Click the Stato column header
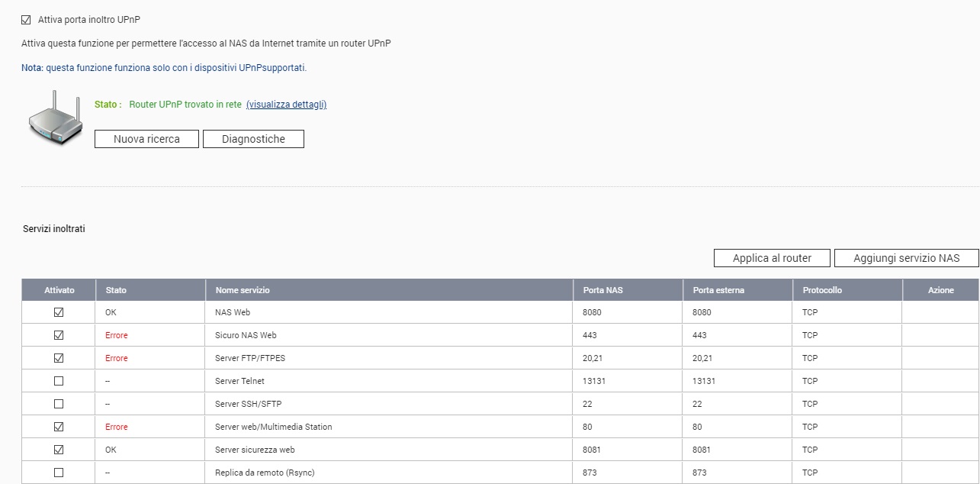The image size is (980, 484). pos(117,290)
